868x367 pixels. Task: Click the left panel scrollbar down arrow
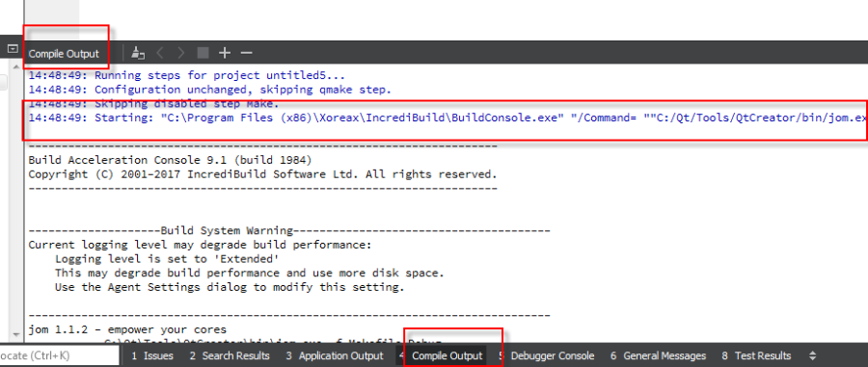click(15, 334)
